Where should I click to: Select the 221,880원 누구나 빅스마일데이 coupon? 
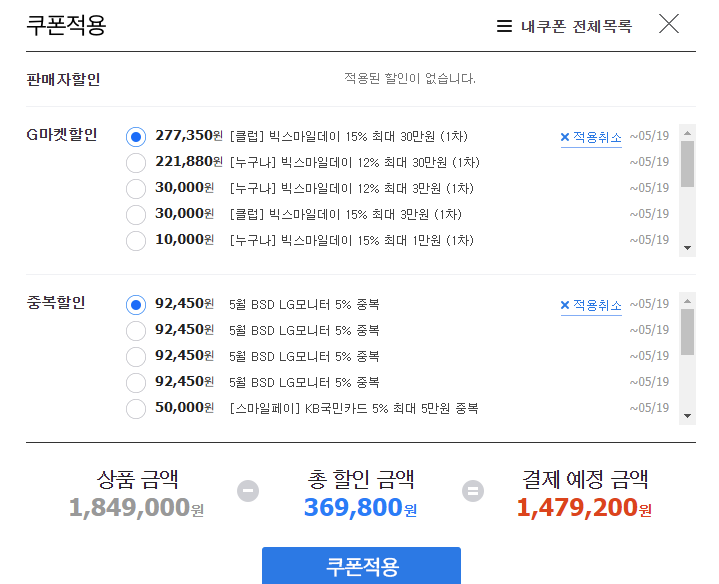[136, 162]
